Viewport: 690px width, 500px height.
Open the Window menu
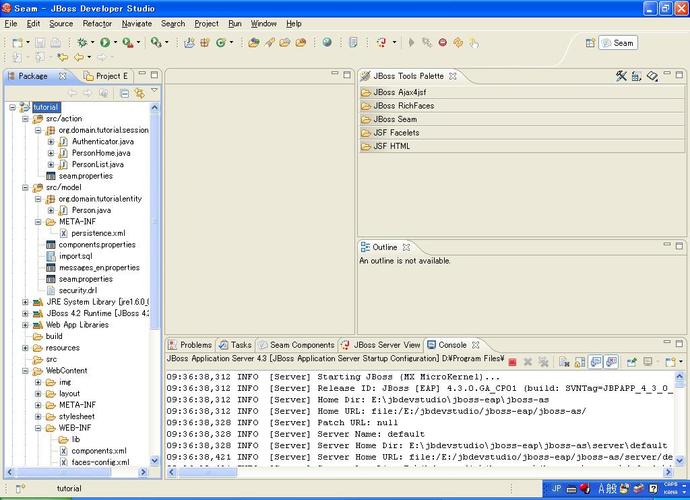point(264,24)
